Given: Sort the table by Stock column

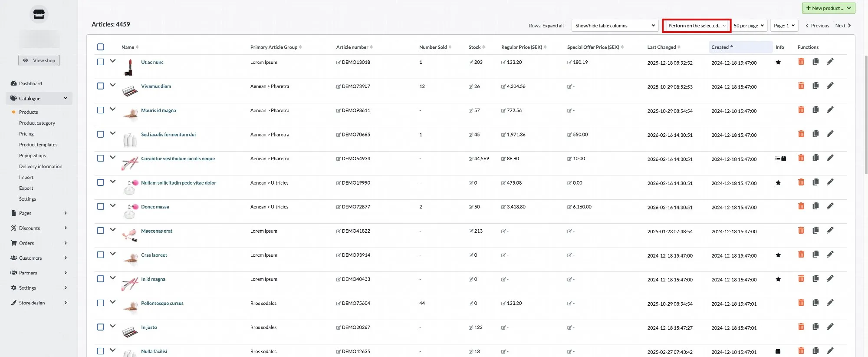Looking at the screenshot, I should click(x=477, y=47).
